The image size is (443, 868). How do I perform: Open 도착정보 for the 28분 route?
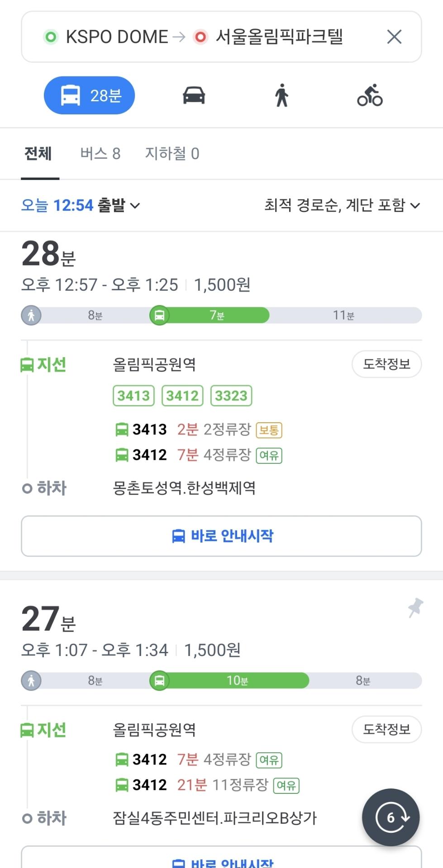(x=386, y=364)
